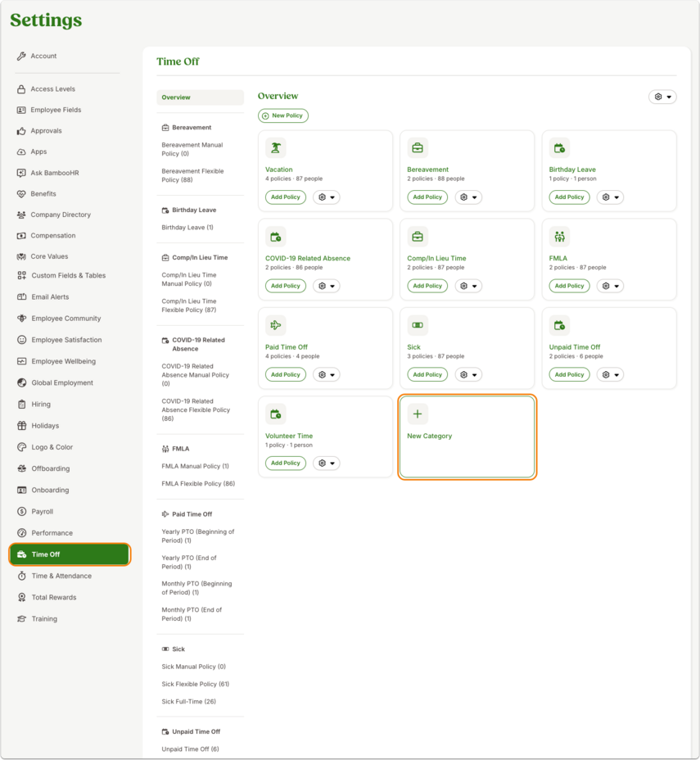Viewport: 700px width, 760px height.
Task: Open the COVID-19 Related Absence gear dropdown
Action: pyautogui.click(x=327, y=286)
